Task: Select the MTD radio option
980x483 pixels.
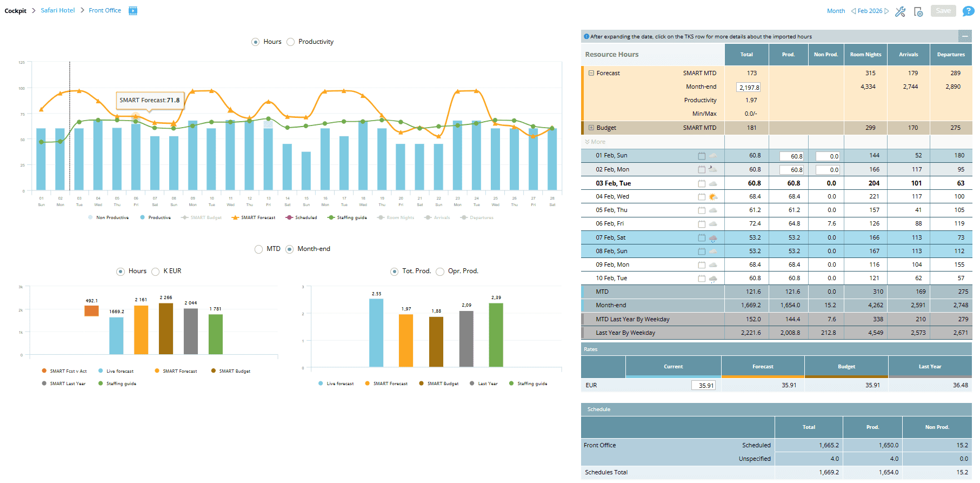Action: pyautogui.click(x=259, y=249)
